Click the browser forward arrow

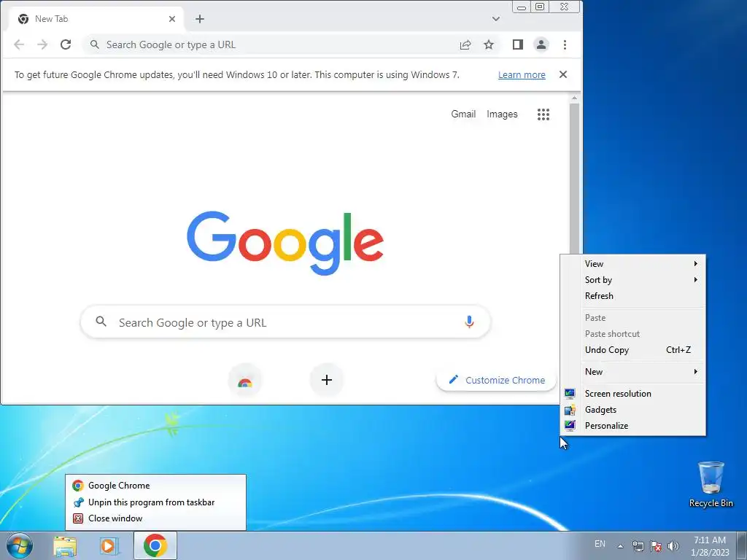pos(42,44)
